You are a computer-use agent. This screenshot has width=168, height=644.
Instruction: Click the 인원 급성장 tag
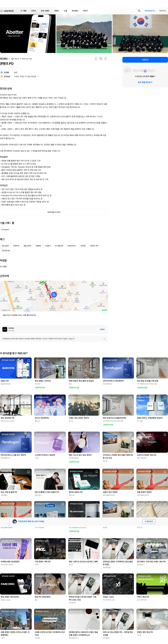pos(5,246)
